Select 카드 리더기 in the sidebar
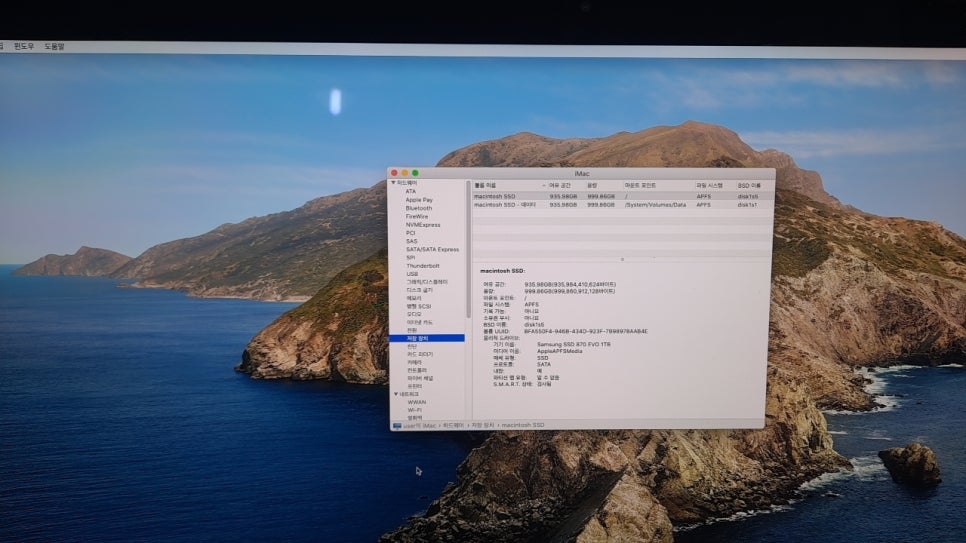Viewport: 966px width, 543px height. coord(420,354)
